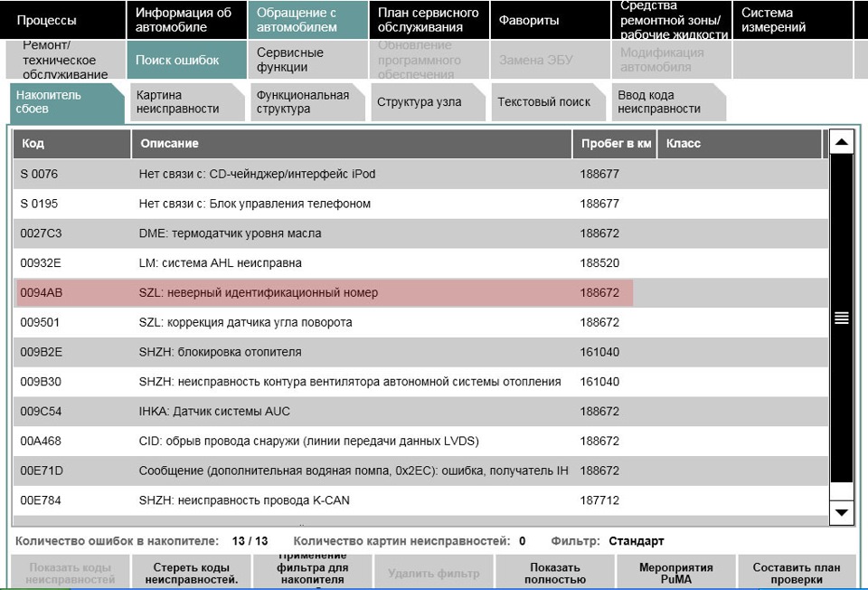This screenshot has width=868, height=590.
Task: Switch to Ввод кода неисправности tab
Action: point(669,102)
